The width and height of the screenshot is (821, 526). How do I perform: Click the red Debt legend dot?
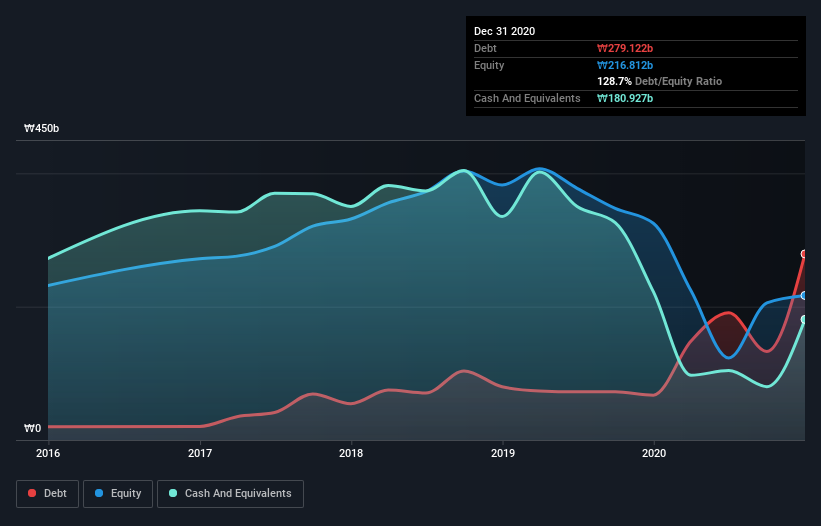click(x=32, y=493)
